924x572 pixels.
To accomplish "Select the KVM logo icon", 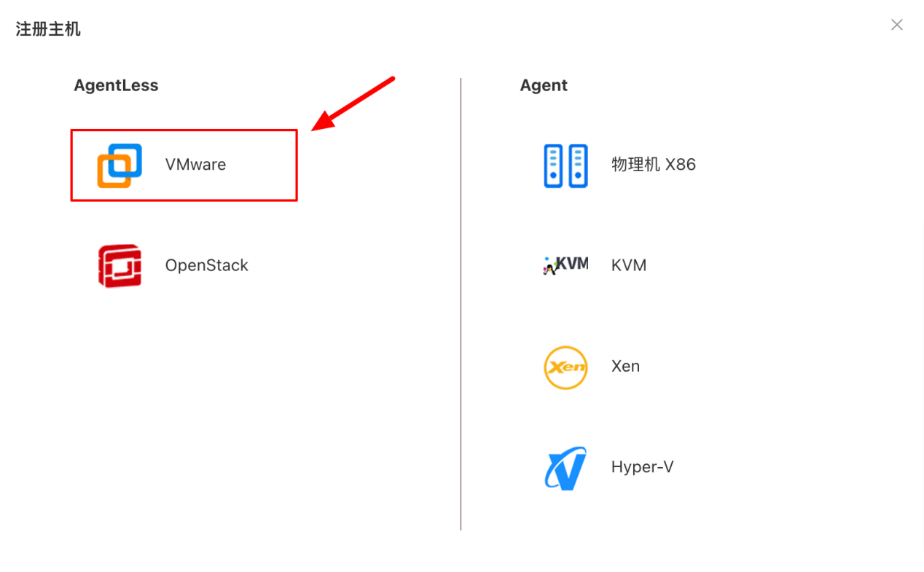I will point(566,265).
